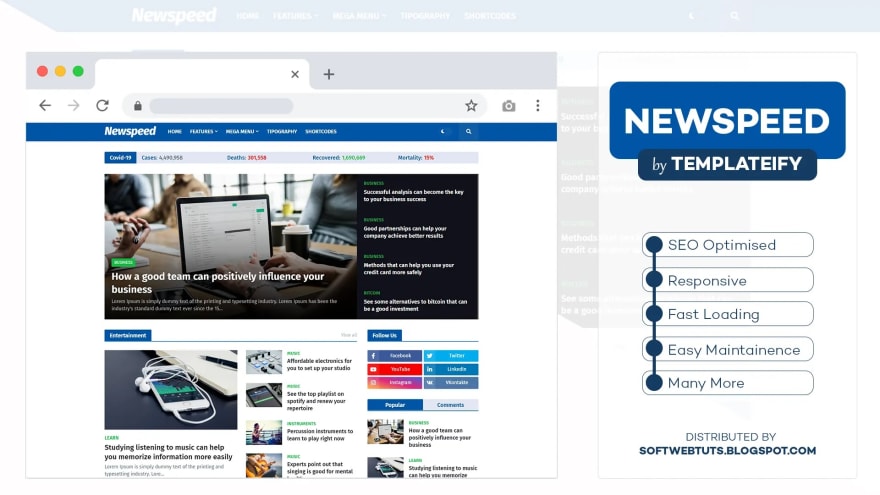Click the Deaths: 301,558 statistic

(x=246, y=158)
